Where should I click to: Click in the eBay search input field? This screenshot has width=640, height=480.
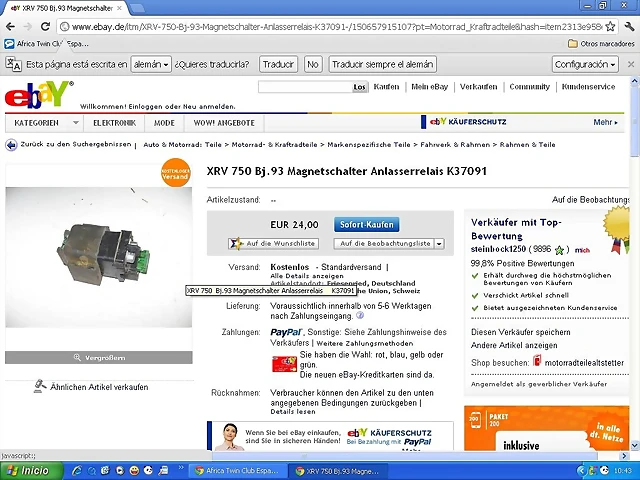pos(305,87)
